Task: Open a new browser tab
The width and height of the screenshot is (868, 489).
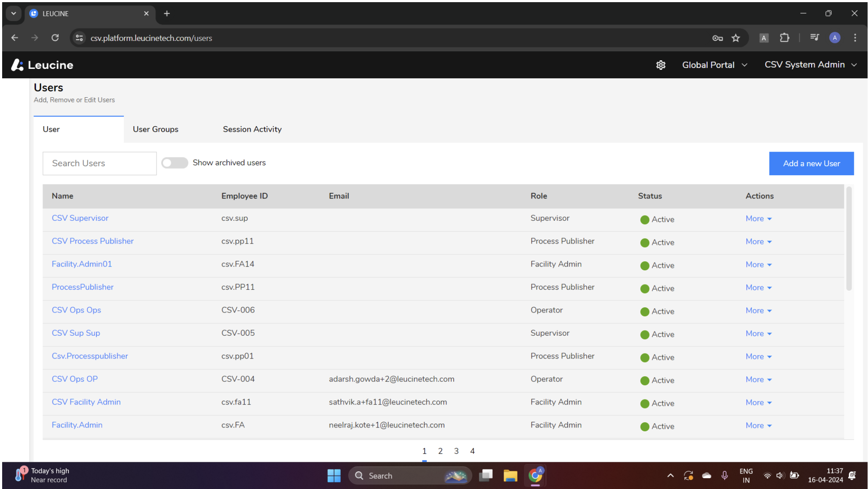Action: 167,13
